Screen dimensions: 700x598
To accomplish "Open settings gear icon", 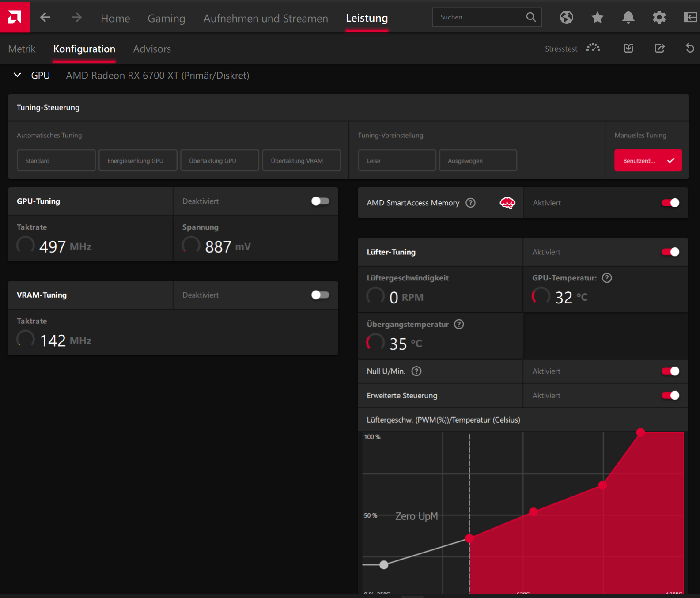I will (659, 17).
